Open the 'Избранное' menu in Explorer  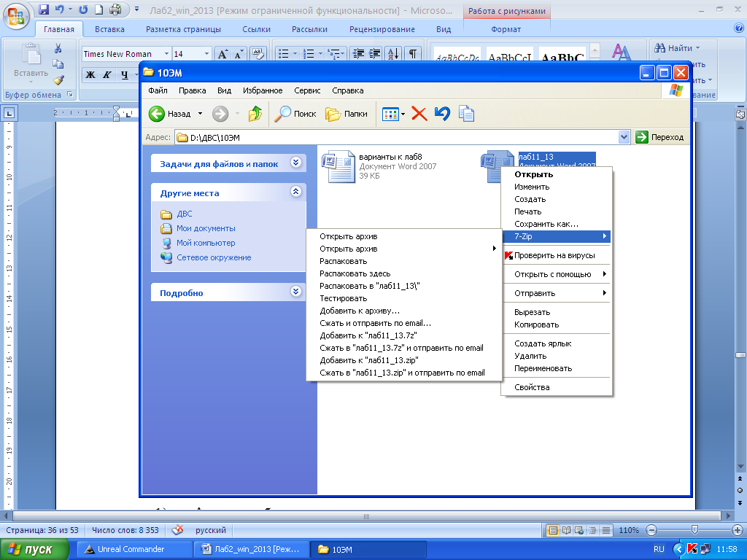[x=263, y=90]
